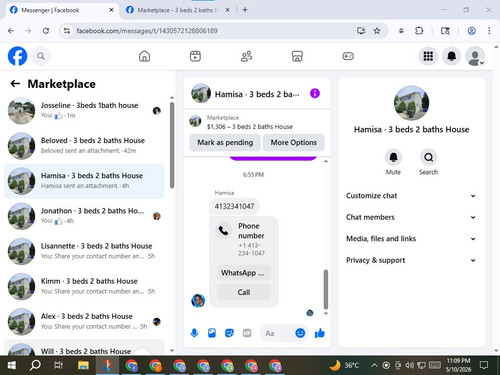Open Windows notification center
The image size is (500, 375).
point(484,365)
